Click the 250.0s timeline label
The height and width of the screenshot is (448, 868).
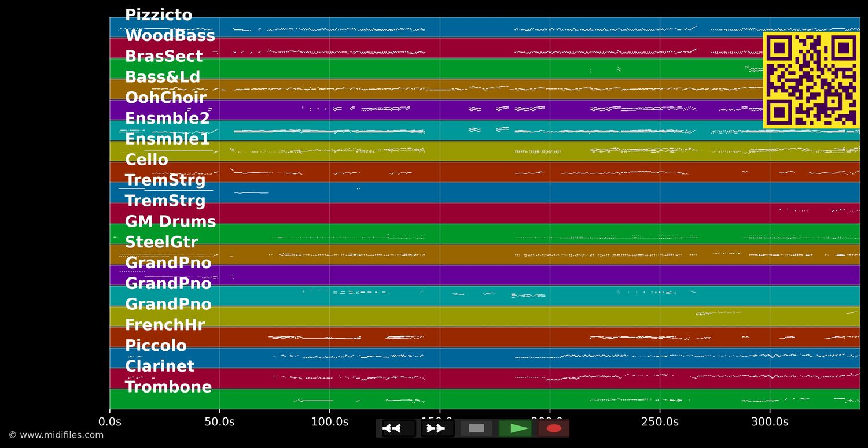(659, 421)
